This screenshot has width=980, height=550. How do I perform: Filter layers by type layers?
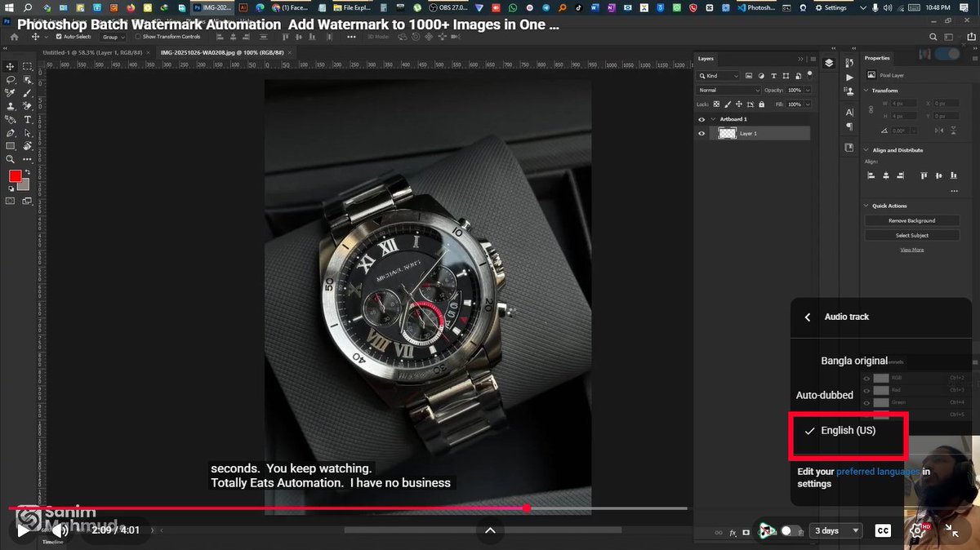click(773, 76)
